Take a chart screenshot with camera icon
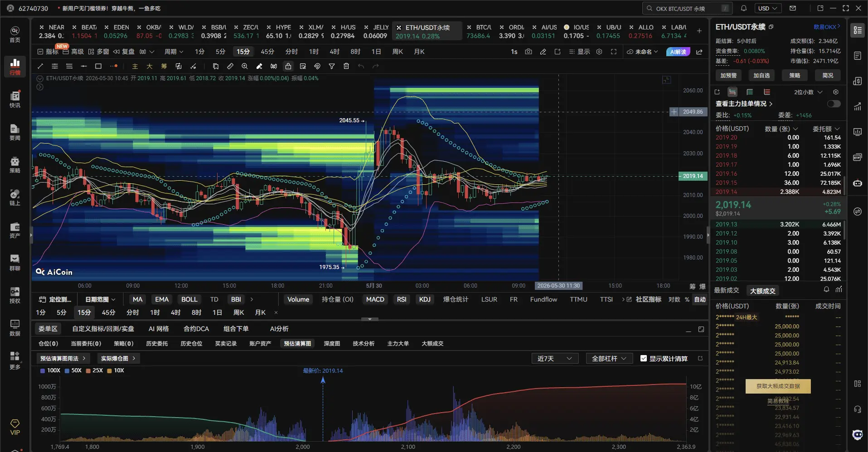Image resolution: width=868 pixels, height=452 pixels. [x=529, y=52]
